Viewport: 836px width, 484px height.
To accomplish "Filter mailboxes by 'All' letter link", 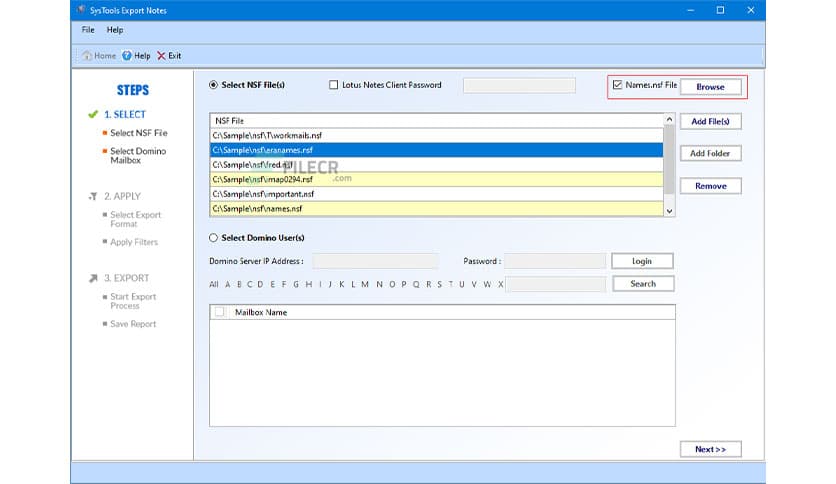I will pyautogui.click(x=214, y=285).
